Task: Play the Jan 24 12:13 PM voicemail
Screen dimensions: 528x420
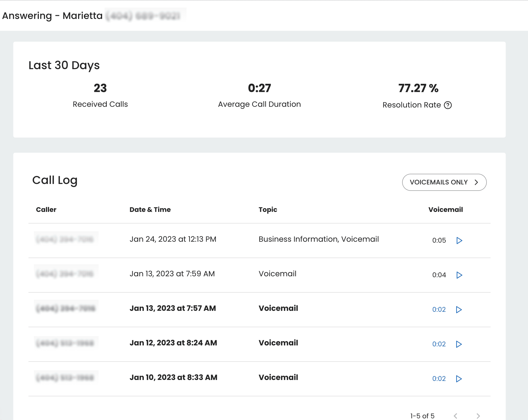Action: click(459, 240)
